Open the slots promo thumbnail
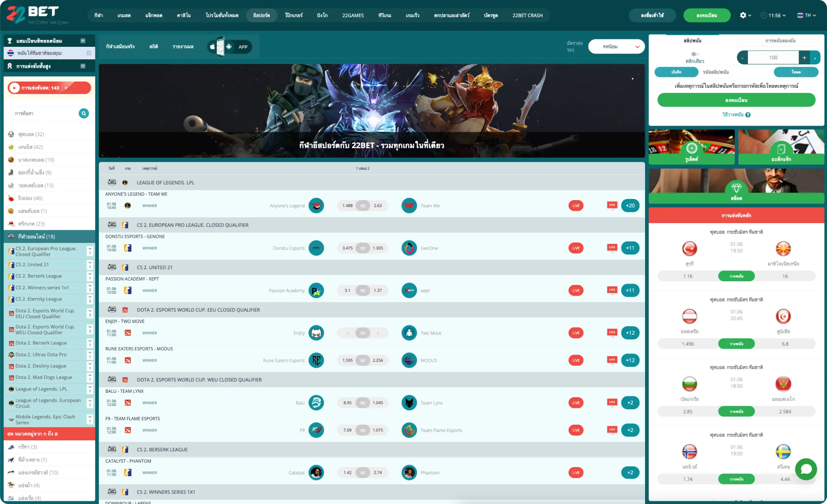Screen dimensions: 827x504 (x=736, y=186)
